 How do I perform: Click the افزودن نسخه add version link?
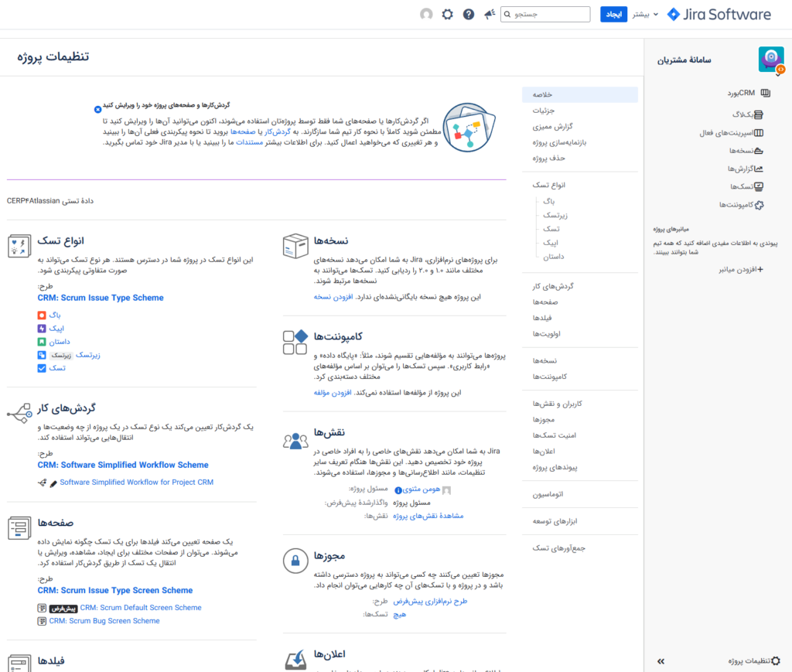[333, 297]
